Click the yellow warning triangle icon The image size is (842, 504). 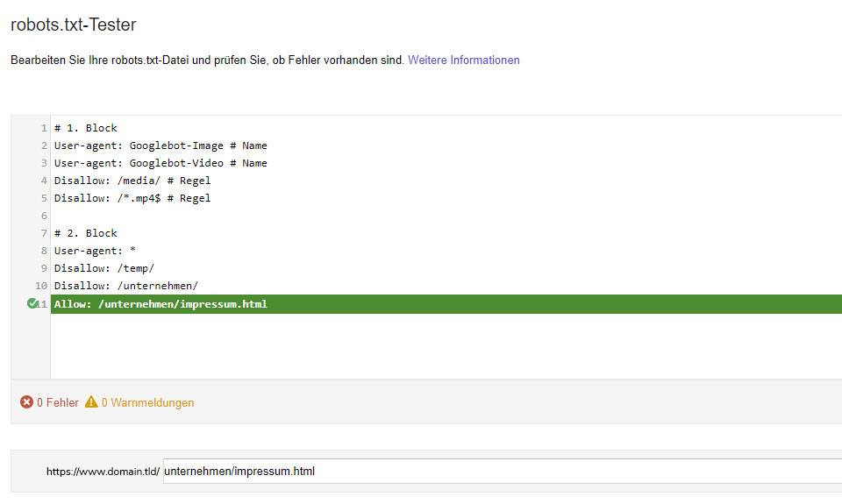[91, 401]
